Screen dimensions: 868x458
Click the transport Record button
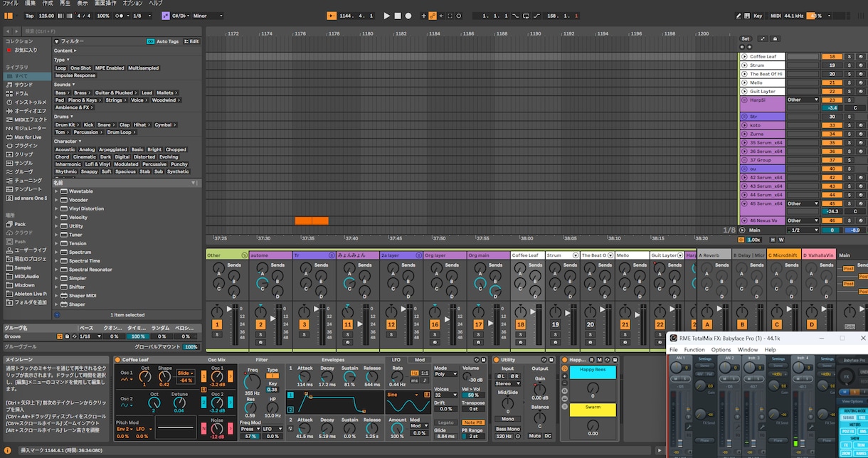[408, 16]
